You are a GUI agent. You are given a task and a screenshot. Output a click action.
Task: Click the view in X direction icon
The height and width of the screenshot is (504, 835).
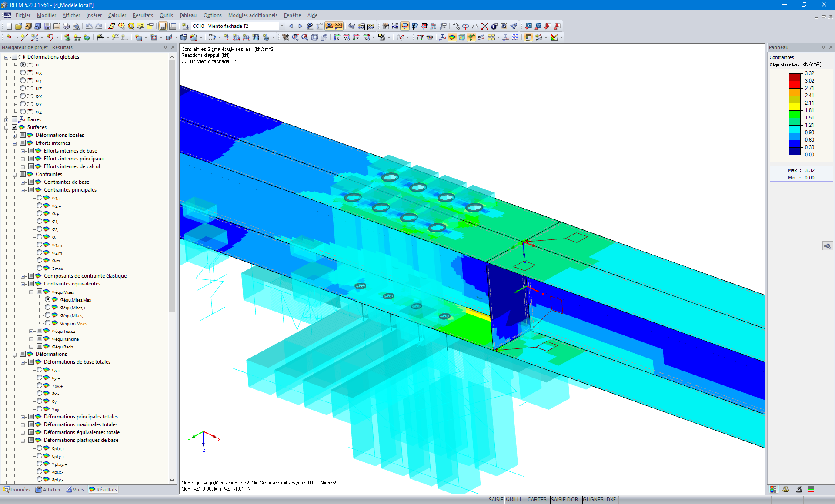point(337,37)
